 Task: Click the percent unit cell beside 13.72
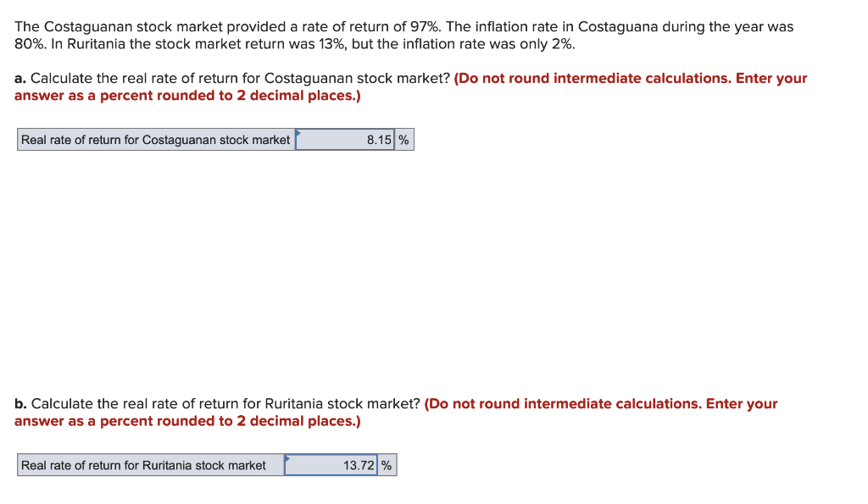pyautogui.click(x=387, y=465)
